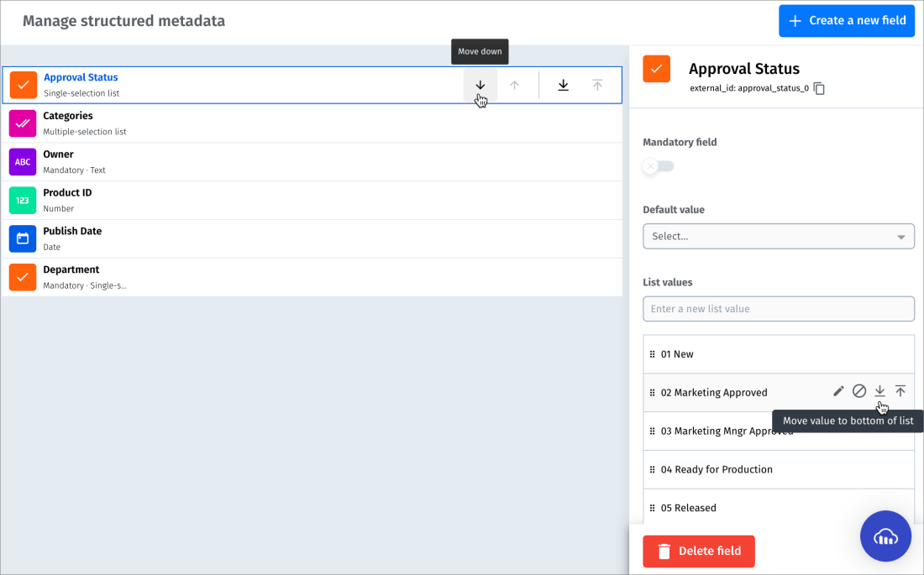This screenshot has width=924, height=575.
Task: Click the green 123 icon of Product ID
Action: coord(23,201)
